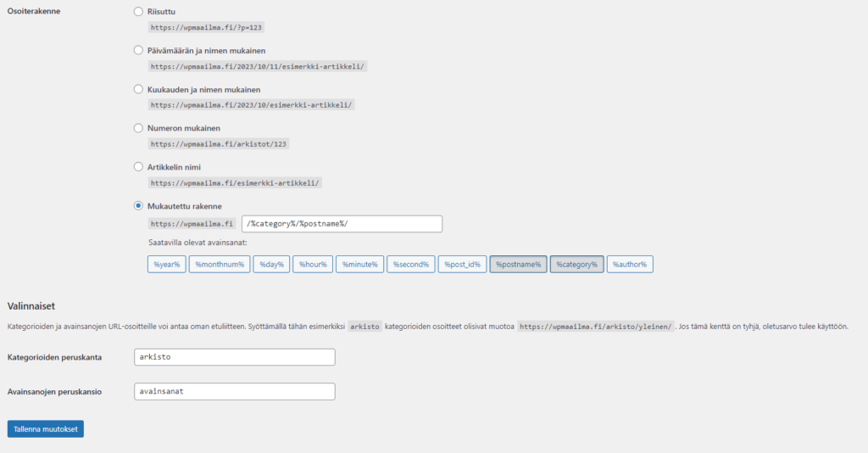
Task: Click the 2023/10/esimerkki-artikkeli example URL
Action: (251, 104)
